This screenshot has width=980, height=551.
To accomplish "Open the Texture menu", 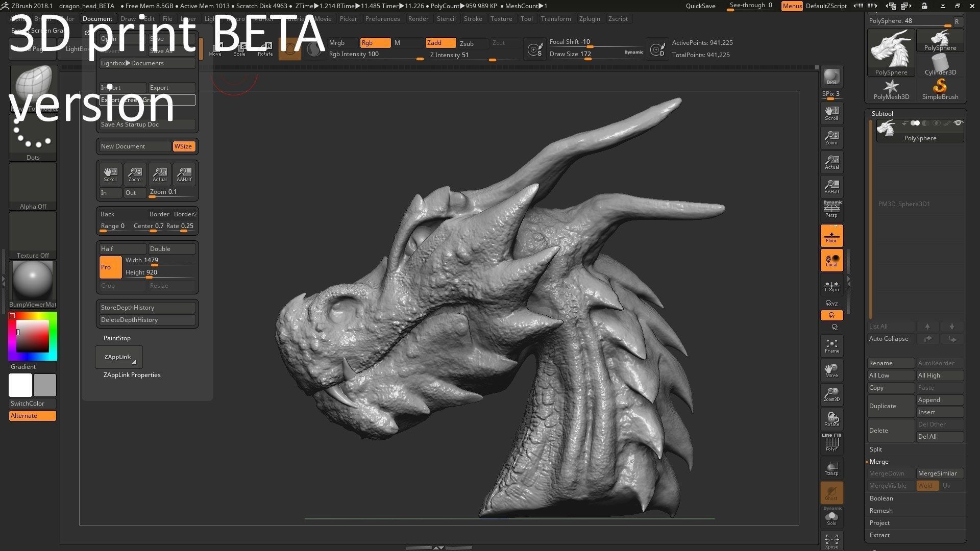I will tap(501, 19).
